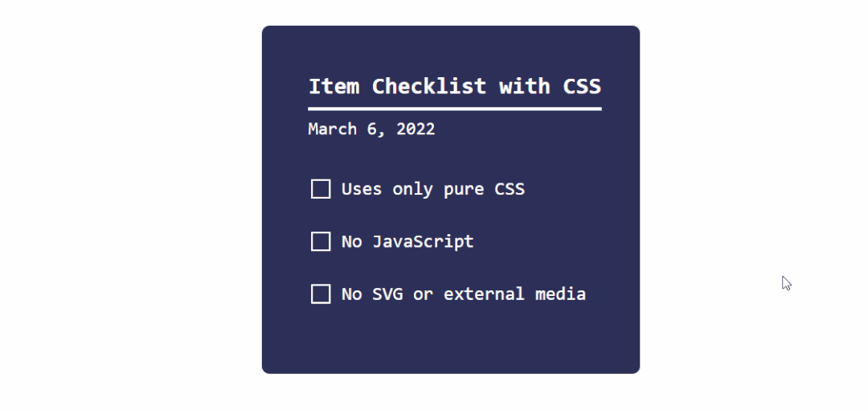Click the word "Checklist" in the heading

(x=428, y=86)
